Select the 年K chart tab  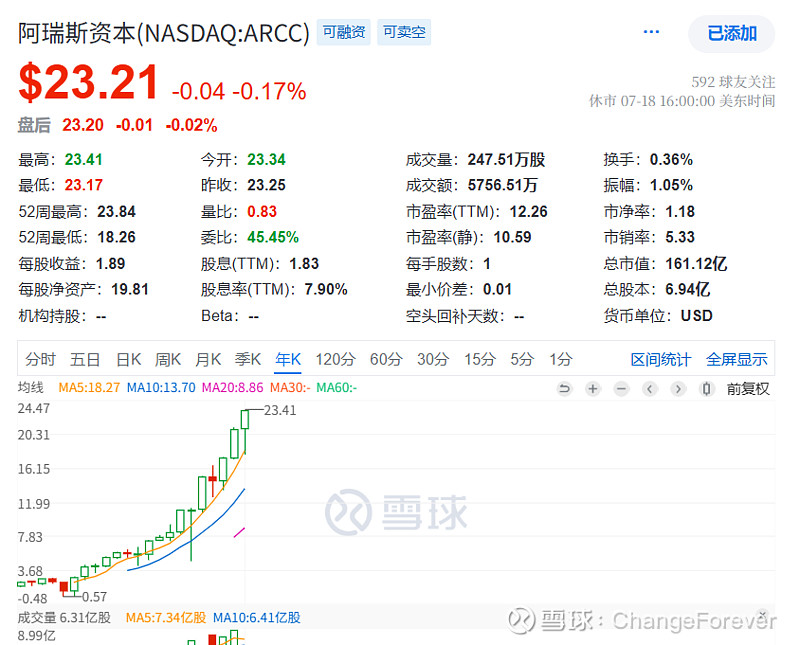288,359
